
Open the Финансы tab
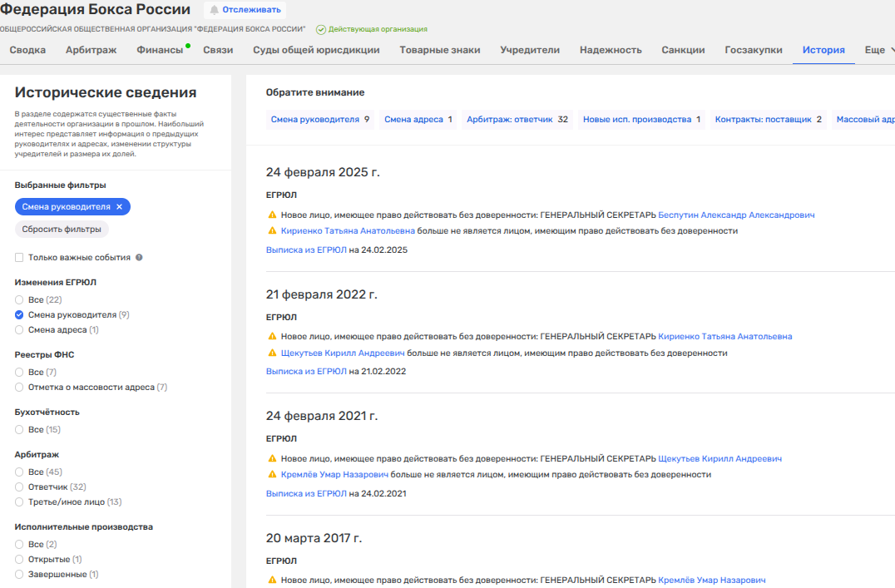click(x=160, y=50)
